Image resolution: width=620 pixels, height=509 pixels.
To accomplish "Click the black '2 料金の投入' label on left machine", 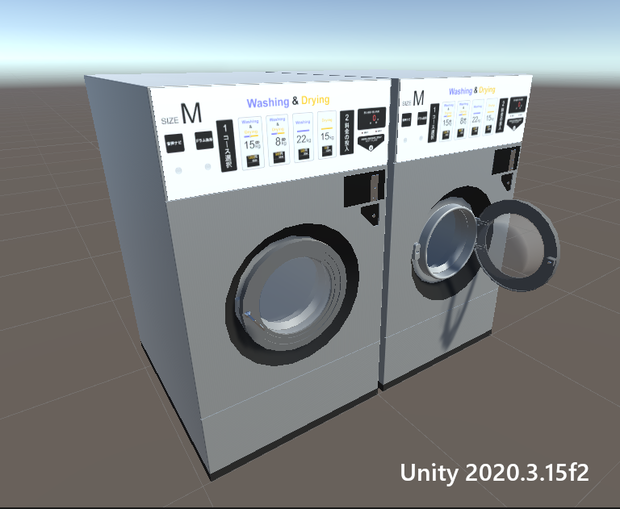I will pyautogui.click(x=347, y=132).
